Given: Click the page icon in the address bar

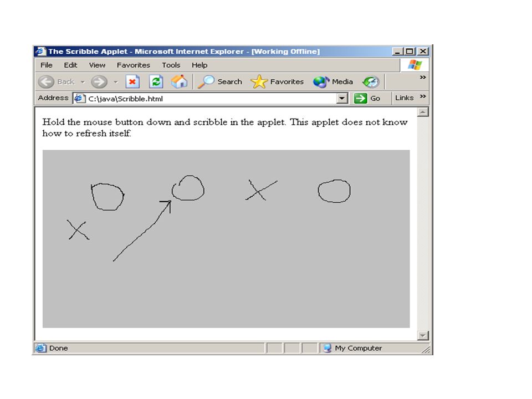Looking at the screenshot, I should click(80, 99).
